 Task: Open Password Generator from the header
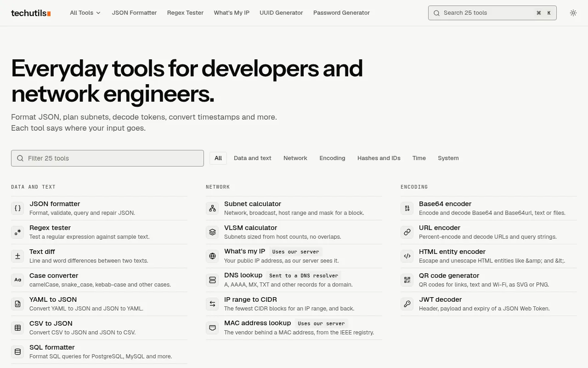point(341,13)
